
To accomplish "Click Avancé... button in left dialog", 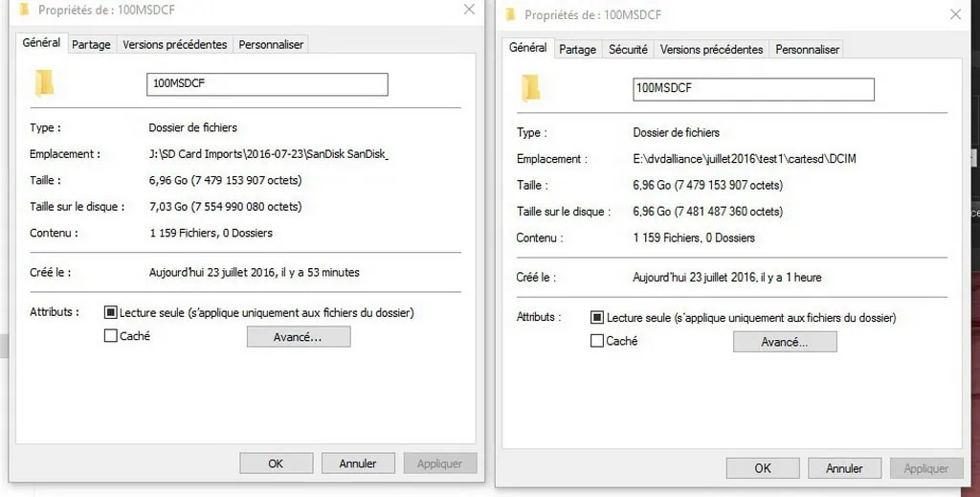I will click(299, 337).
